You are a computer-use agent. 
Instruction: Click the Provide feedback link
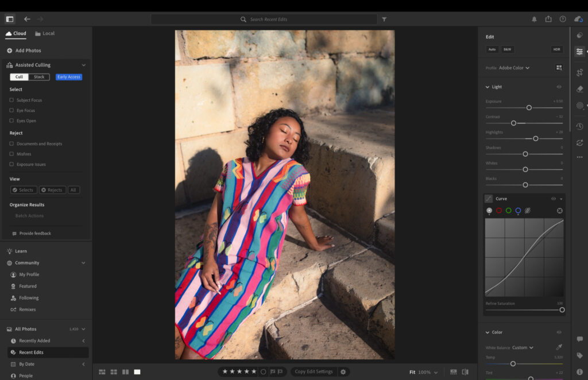pyautogui.click(x=36, y=233)
